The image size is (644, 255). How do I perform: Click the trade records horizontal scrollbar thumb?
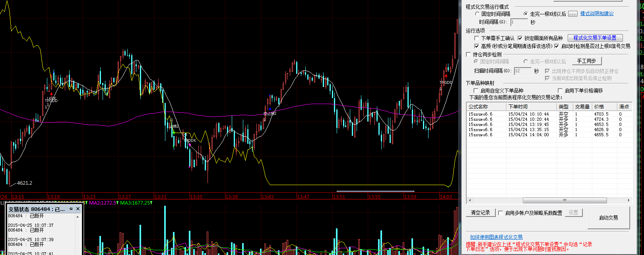pos(564,201)
